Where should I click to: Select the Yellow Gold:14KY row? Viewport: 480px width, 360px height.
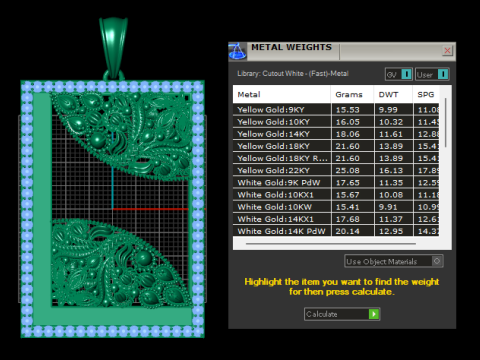tap(336, 134)
